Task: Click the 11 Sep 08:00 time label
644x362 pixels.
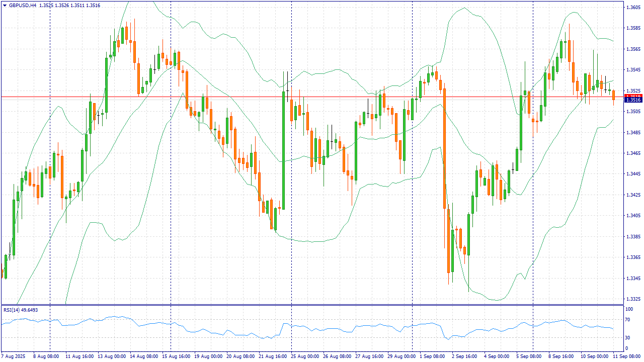Action: [x=626, y=356]
